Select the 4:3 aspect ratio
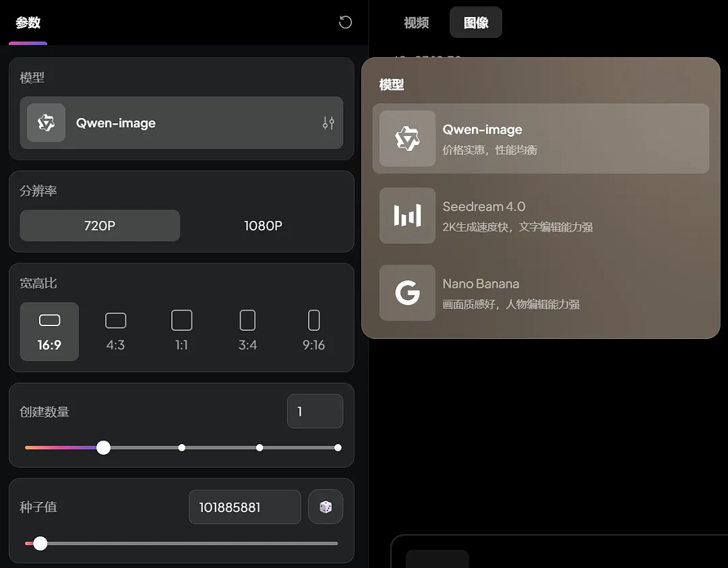The width and height of the screenshot is (728, 568). pyautogui.click(x=116, y=332)
